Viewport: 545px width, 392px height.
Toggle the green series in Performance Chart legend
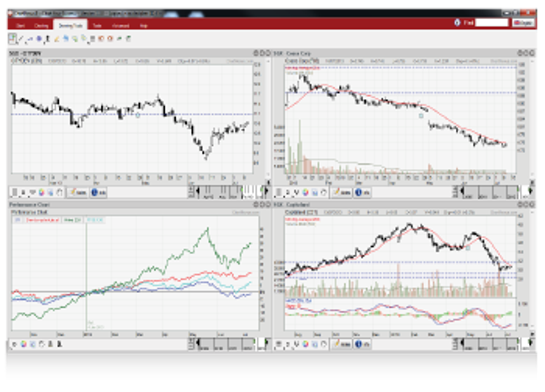point(72,220)
